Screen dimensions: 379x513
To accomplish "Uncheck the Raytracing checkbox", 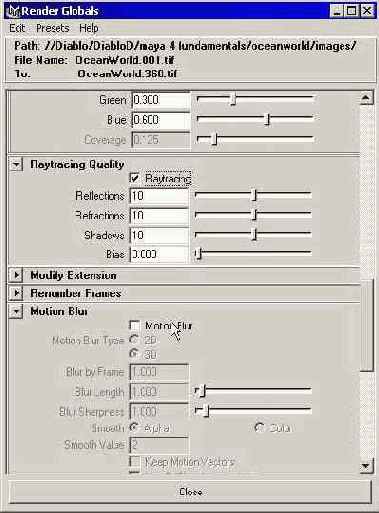I will (x=134, y=178).
